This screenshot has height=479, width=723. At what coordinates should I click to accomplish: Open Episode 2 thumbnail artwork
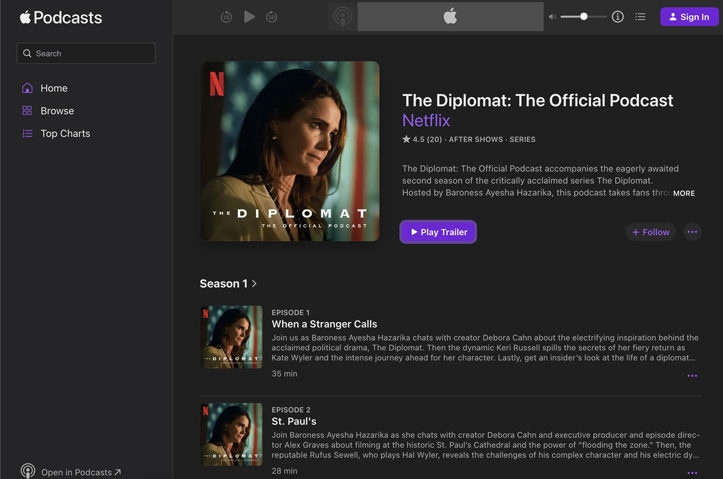[231, 434]
